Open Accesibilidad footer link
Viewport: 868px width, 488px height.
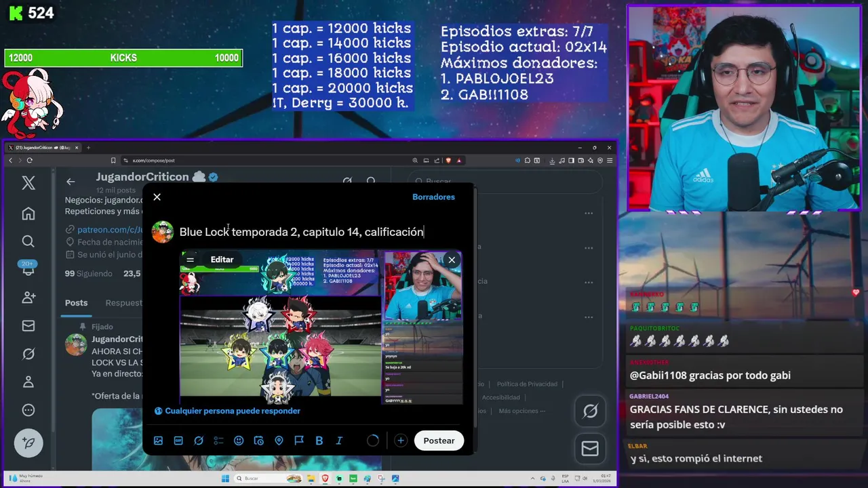[x=500, y=397]
